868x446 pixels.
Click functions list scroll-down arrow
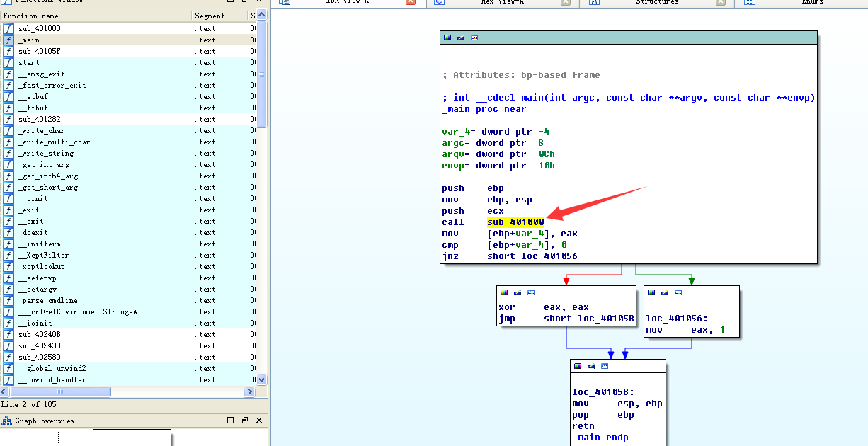tap(261, 380)
